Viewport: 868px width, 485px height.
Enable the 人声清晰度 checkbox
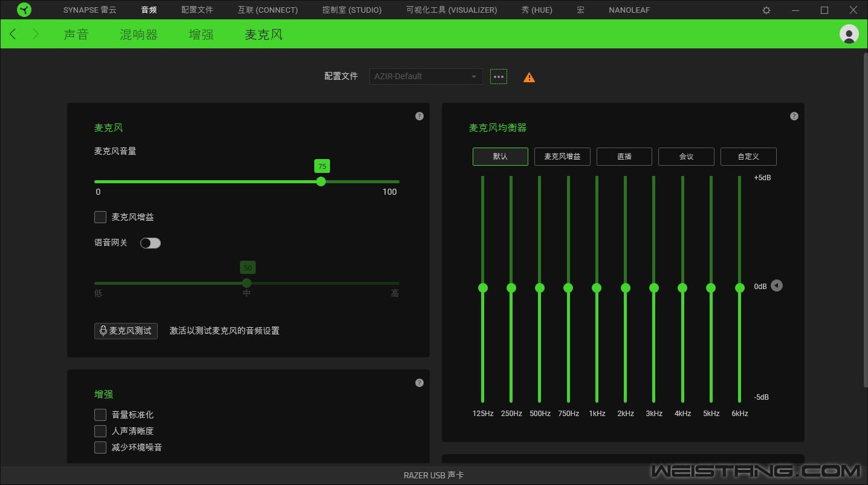click(x=100, y=431)
